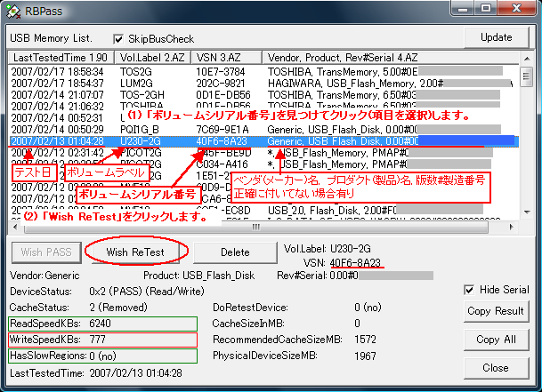This screenshot has width=542, height=392.
Task: Uncheck the Hide Serial checkbox
Action: (470, 290)
